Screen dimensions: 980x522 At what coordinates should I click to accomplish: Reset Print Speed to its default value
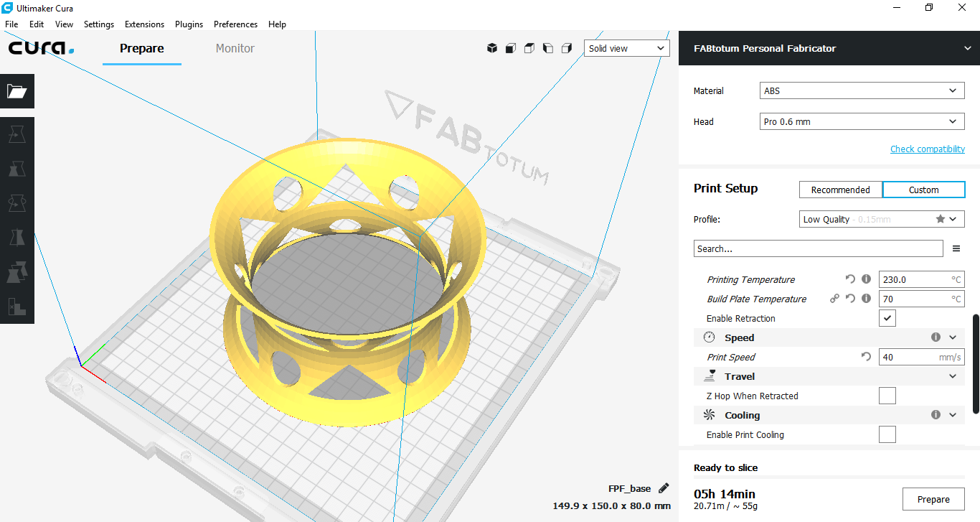click(x=866, y=357)
